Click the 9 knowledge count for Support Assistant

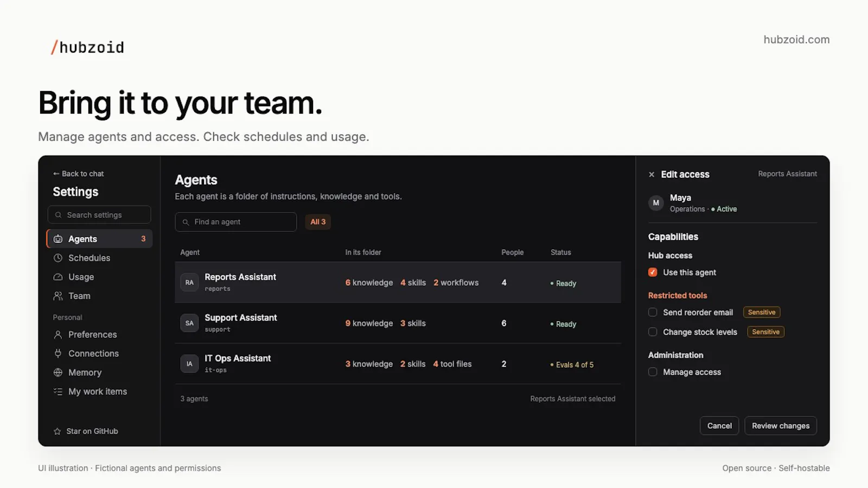(x=369, y=323)
